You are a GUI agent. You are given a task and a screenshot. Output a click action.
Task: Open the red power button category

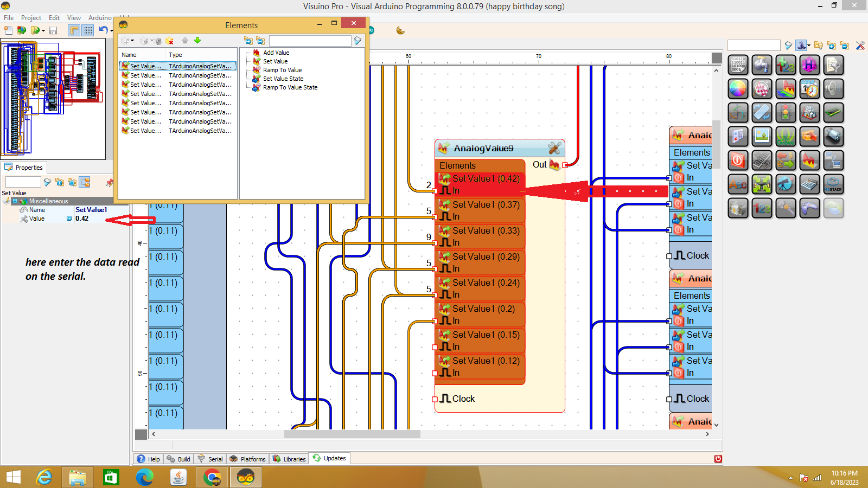coord(738,160)
